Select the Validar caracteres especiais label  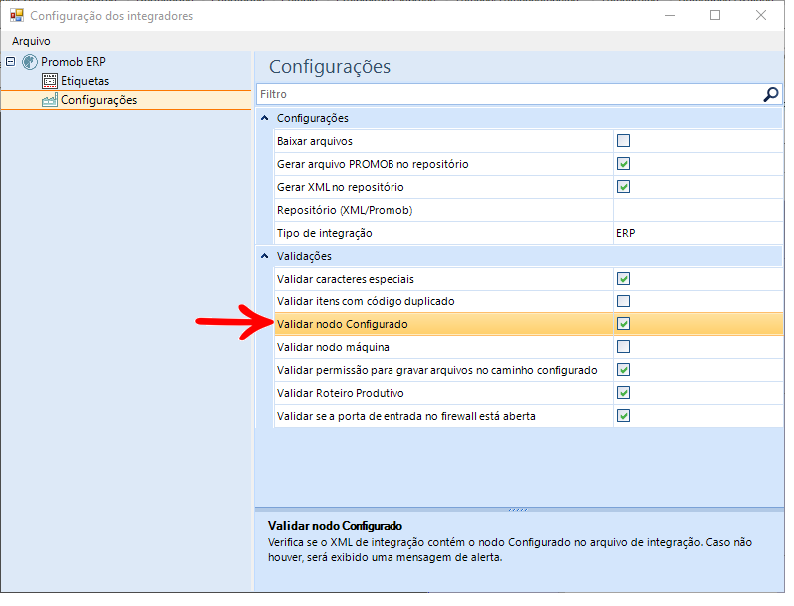coord(345,279)
